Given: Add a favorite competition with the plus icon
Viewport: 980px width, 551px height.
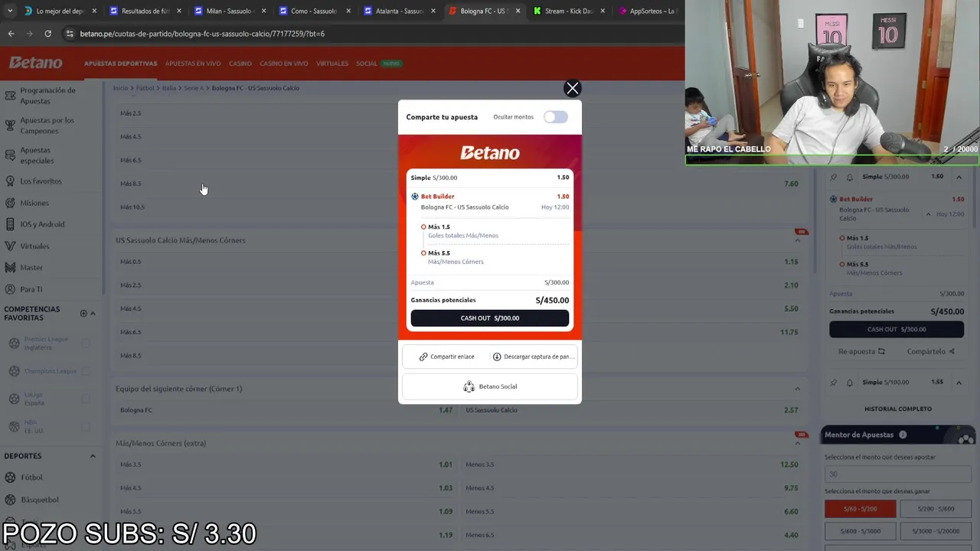Looking at the screenshot, I should tap(83, 313).
